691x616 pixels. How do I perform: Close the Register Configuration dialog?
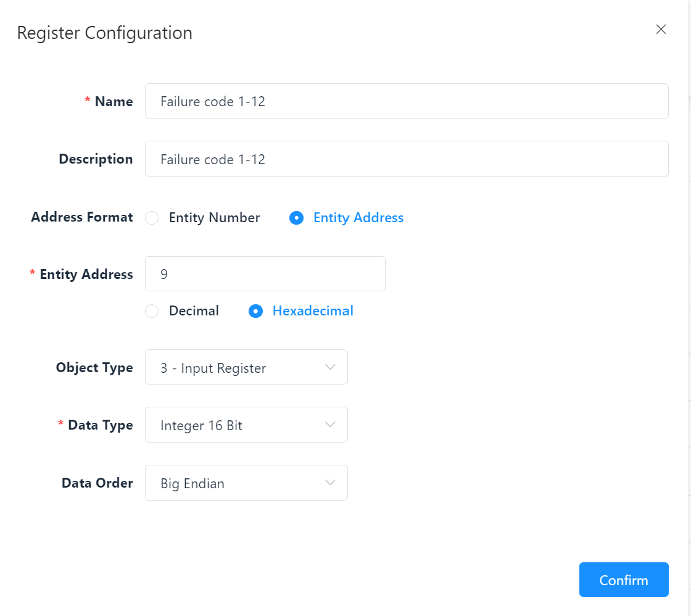pyautogui.click(x=661, y=30)
